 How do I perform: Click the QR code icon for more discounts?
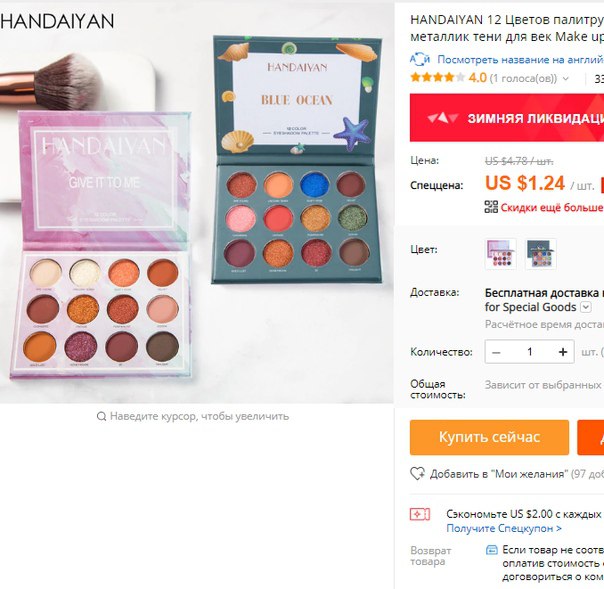tap(491, 207)
